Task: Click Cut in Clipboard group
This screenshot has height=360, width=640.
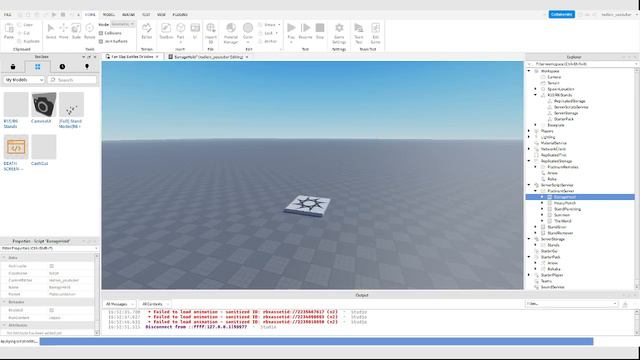Action: pos(24,33)
